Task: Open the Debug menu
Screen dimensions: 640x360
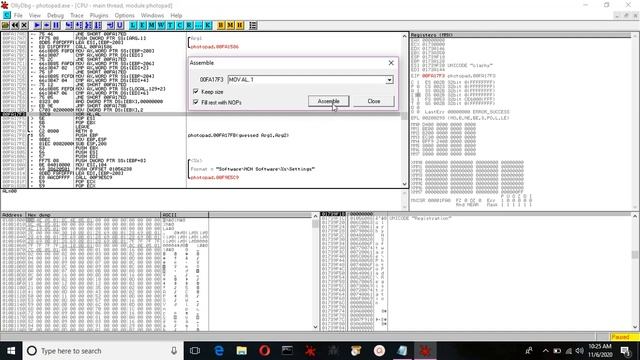Action: 55,15
